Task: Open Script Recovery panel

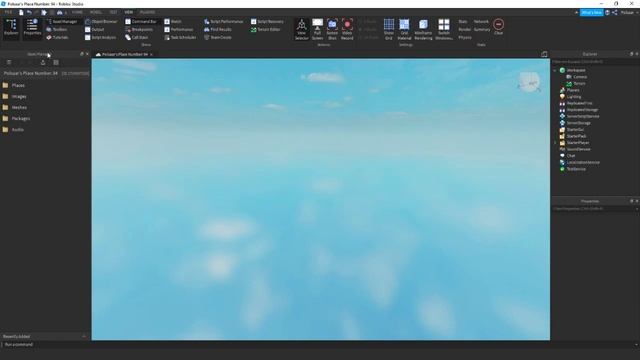Action: (x=267, y=21)
